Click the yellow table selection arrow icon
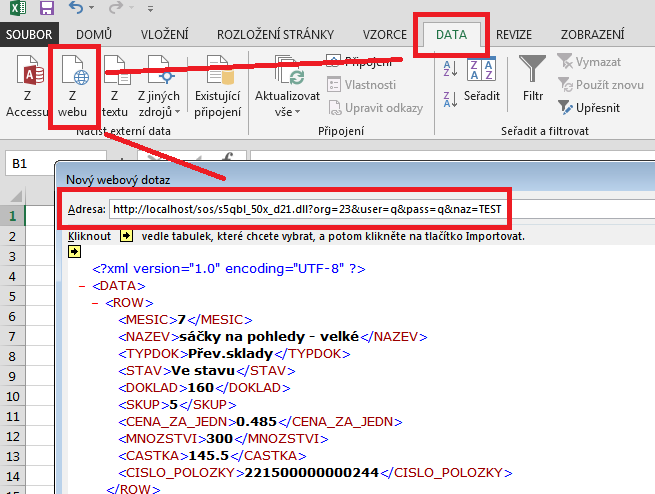The height and width of the screenshot is (494, 655). [x=75, y=251]
